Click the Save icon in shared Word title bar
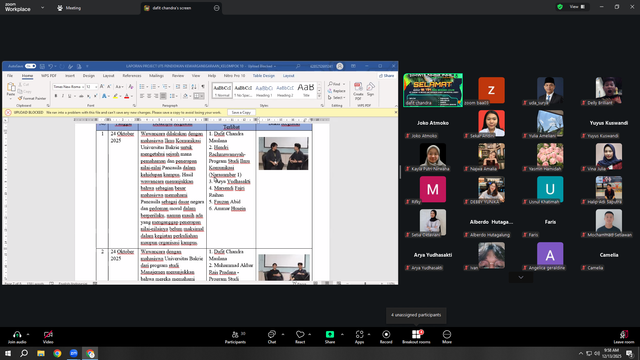 (x=42, y=66)
